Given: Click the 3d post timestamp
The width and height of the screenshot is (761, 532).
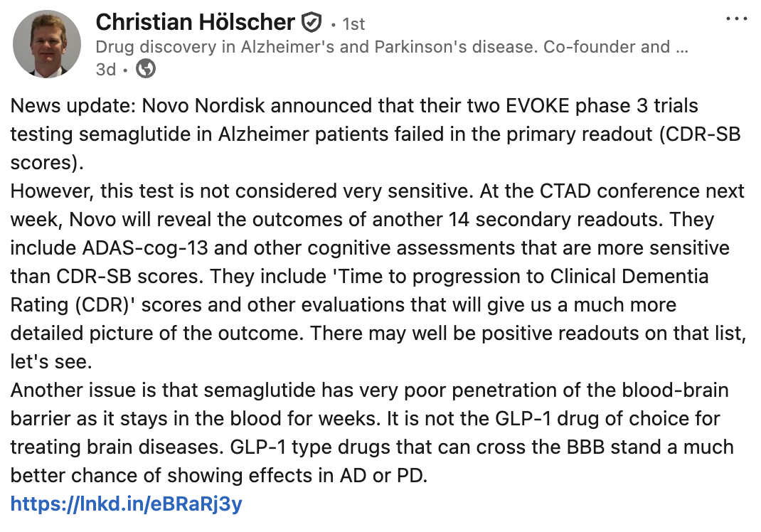Looking at the screenshot, I should 105,69.
